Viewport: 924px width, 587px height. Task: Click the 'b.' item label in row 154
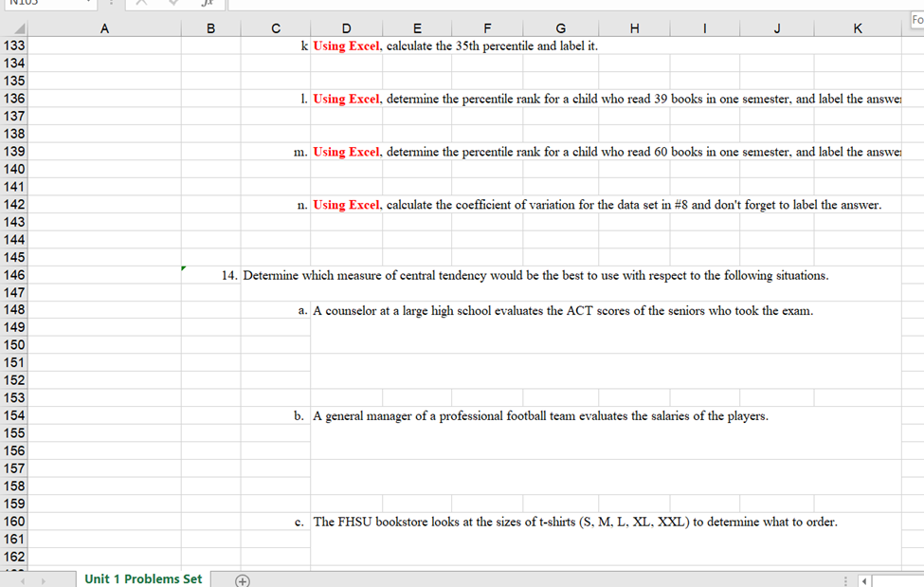[x=299, y=416]
